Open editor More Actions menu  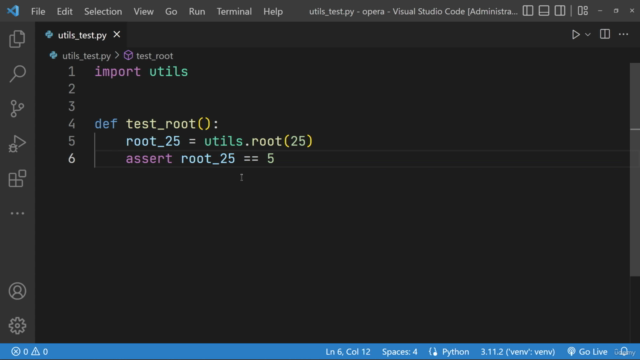pos(624,34)
